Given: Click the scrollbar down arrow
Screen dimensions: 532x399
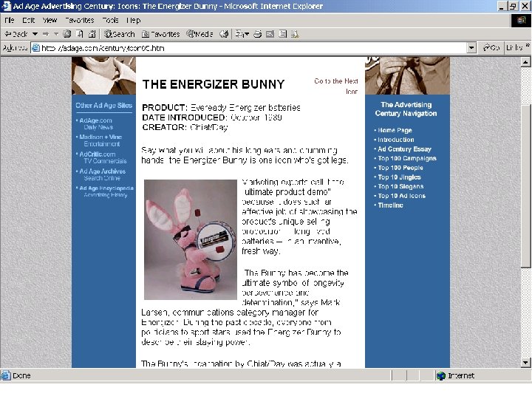Looking at the screenshot, I should tap(525, 362).
